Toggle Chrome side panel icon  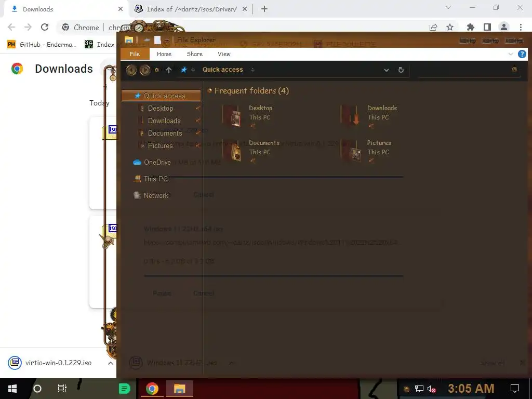(487, 27)
